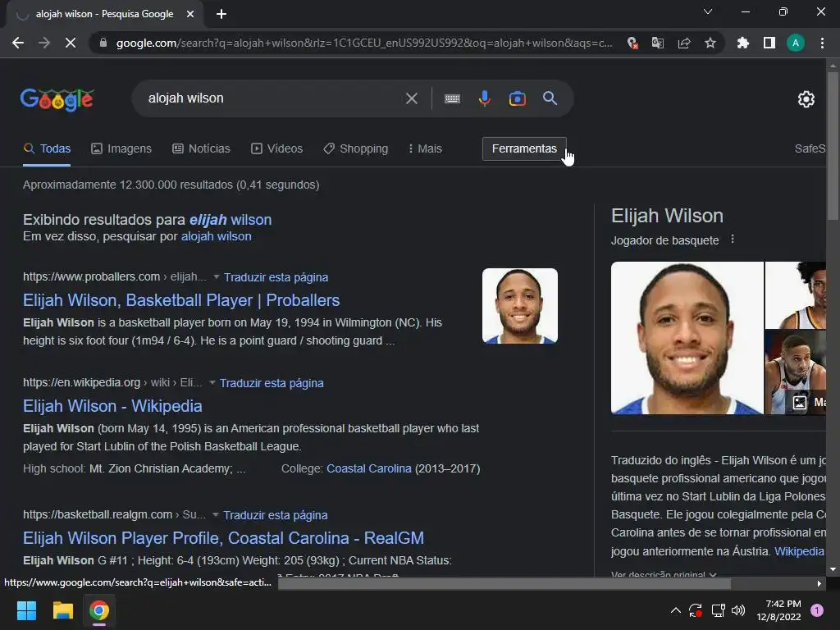Open File Explorer from taskbar
The image size is (840, 630).
pos(62,610)
